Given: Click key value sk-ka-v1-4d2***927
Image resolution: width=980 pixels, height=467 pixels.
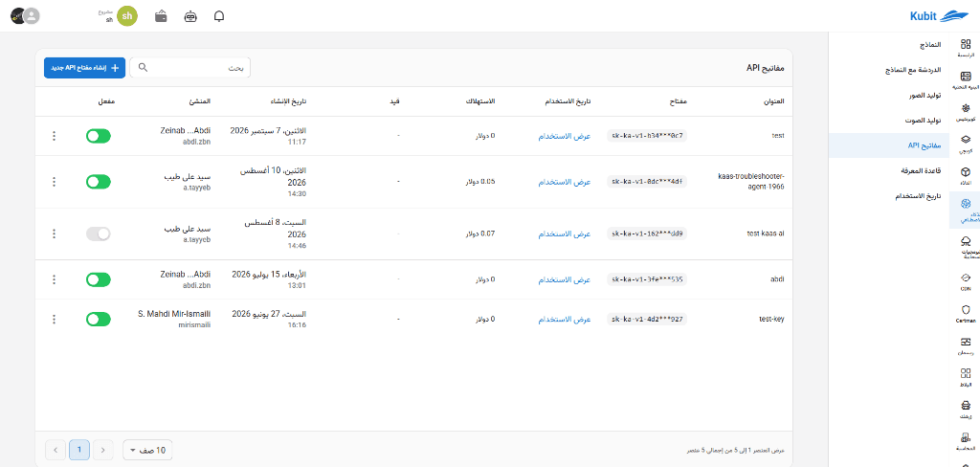Looking at the screenshot, I should click(x=648, y=319).
